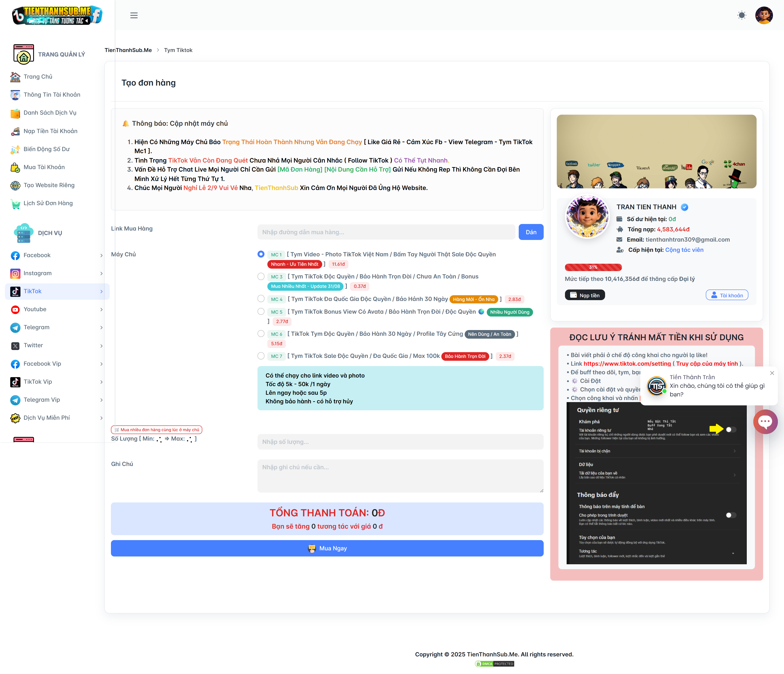The width and height of the screenshot is (784, 674).
Task: Close the chat greeting popup
Action: pos(772,373)
